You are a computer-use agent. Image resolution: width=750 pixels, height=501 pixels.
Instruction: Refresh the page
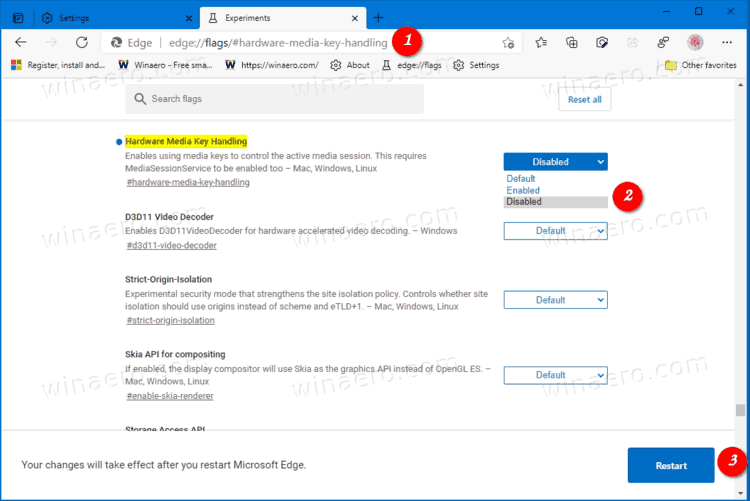82,43
